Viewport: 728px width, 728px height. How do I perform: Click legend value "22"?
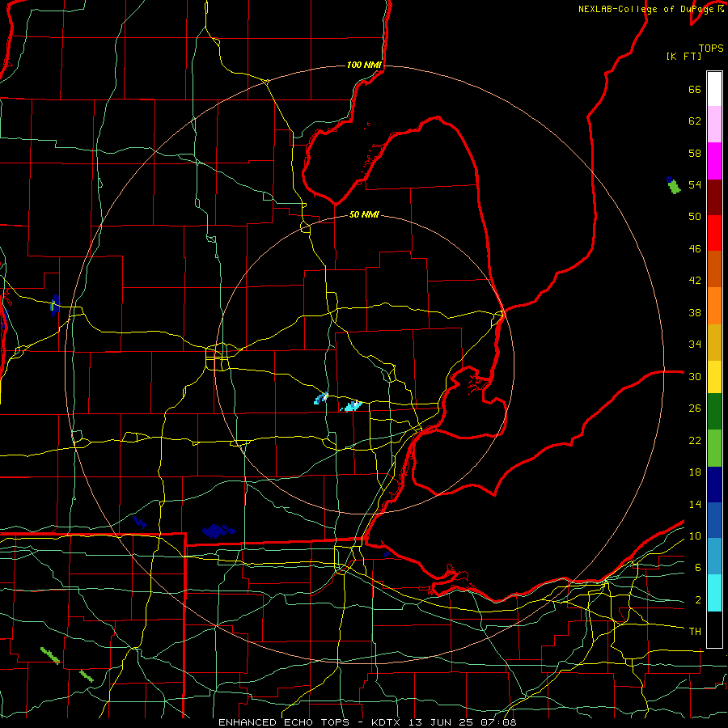[695, 440]
